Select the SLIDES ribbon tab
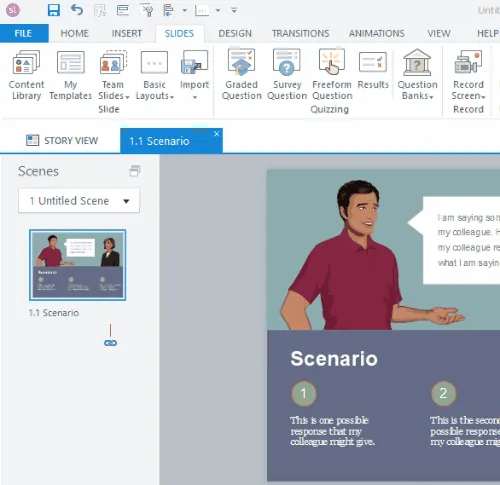 [179, 33]
